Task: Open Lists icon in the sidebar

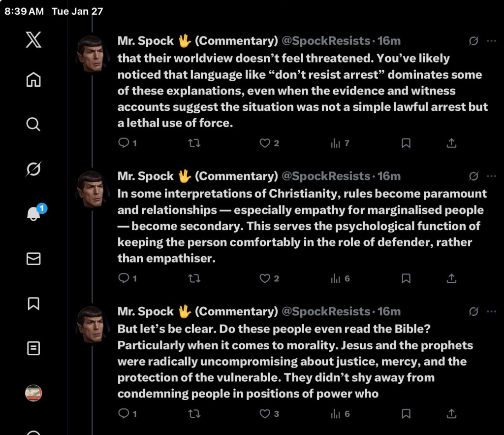Action: [33, 348]
